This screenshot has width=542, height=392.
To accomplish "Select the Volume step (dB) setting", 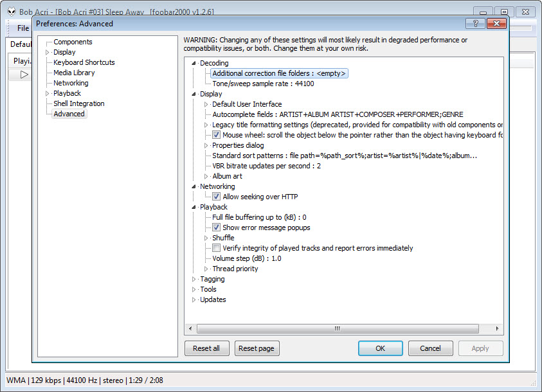I will (x=247, y=258).
